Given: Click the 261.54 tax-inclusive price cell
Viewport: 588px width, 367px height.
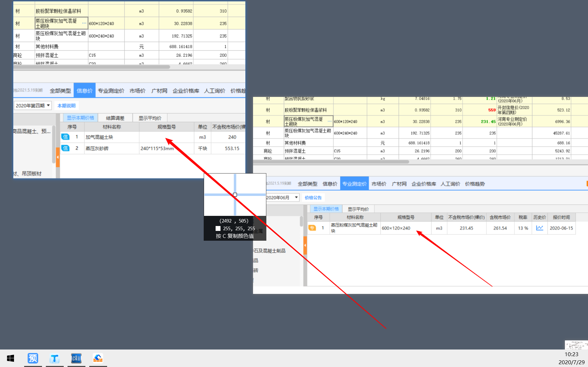Looking at the screenshot, I should [500, 228].
